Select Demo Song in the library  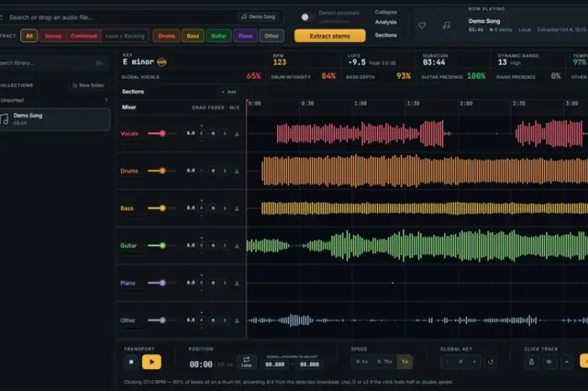pyautogui.click(x=55, y=119)
